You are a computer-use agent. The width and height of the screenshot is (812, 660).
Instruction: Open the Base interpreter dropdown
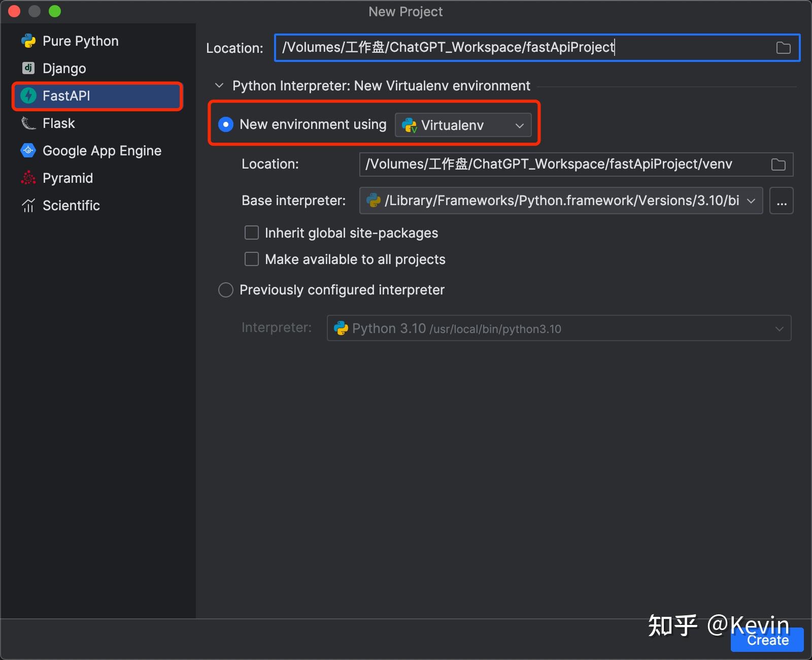[x=561, y=201]
